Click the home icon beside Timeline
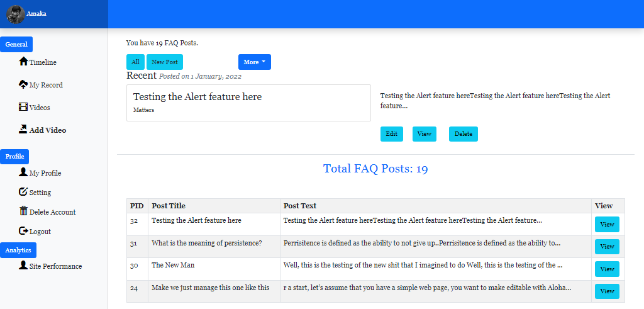 (x=23, y=62)
